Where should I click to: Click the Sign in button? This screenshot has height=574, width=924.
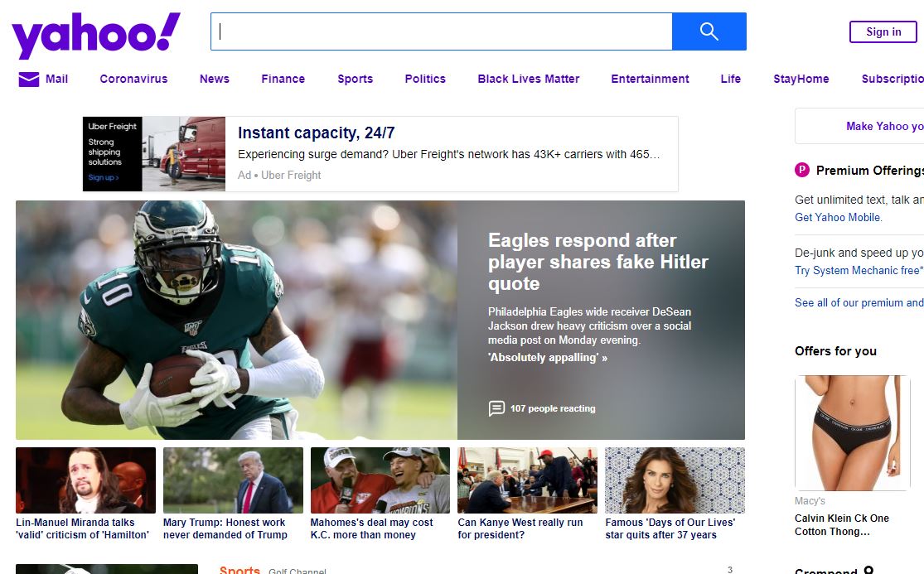click(883, 31)
